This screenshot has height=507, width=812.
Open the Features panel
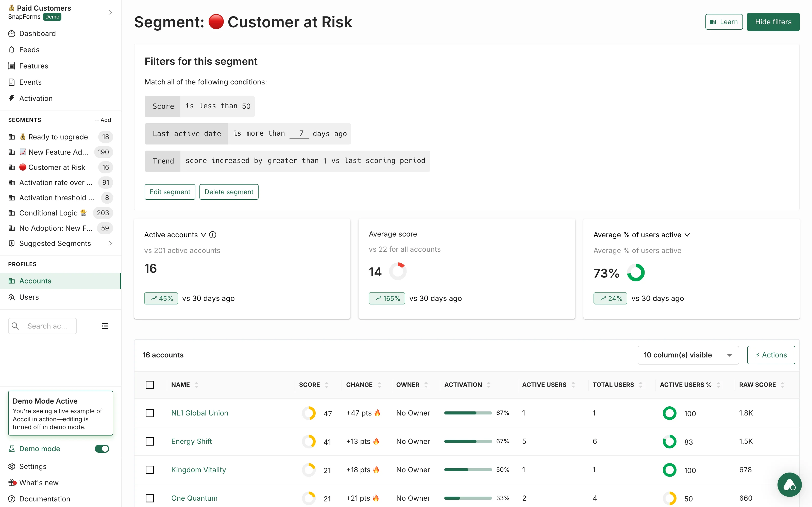(x=33, y=66)
